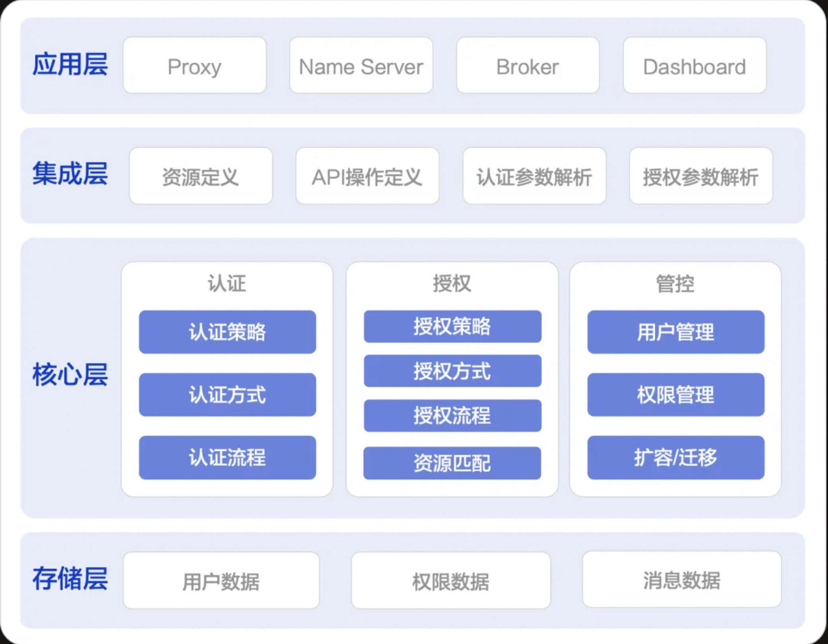The height and width of the screenshot is (644, 828).
Task: Click the 扩容/迁移 block
Action: pyautogui.click(x=675, y=457)
